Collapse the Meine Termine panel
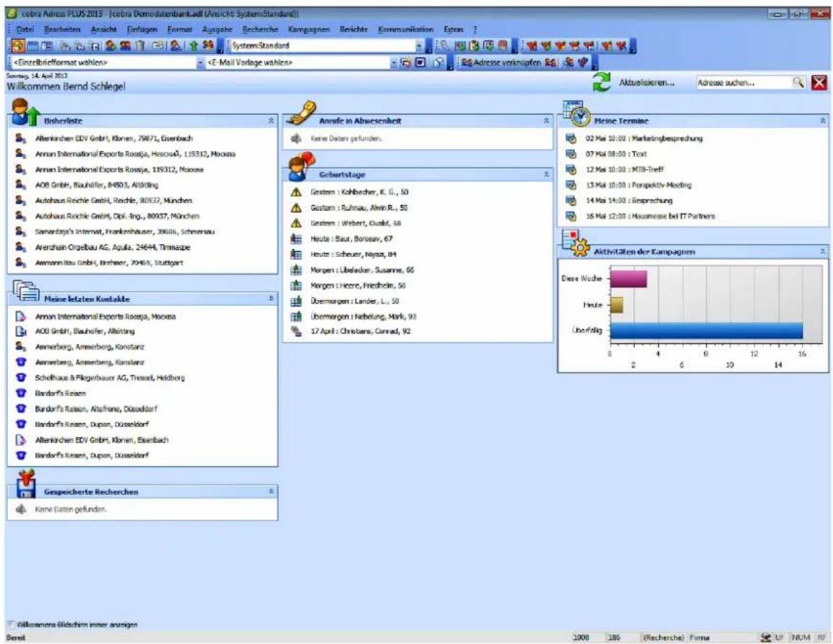The height and width of the screenshot is (644, 833). pos(822,121)
